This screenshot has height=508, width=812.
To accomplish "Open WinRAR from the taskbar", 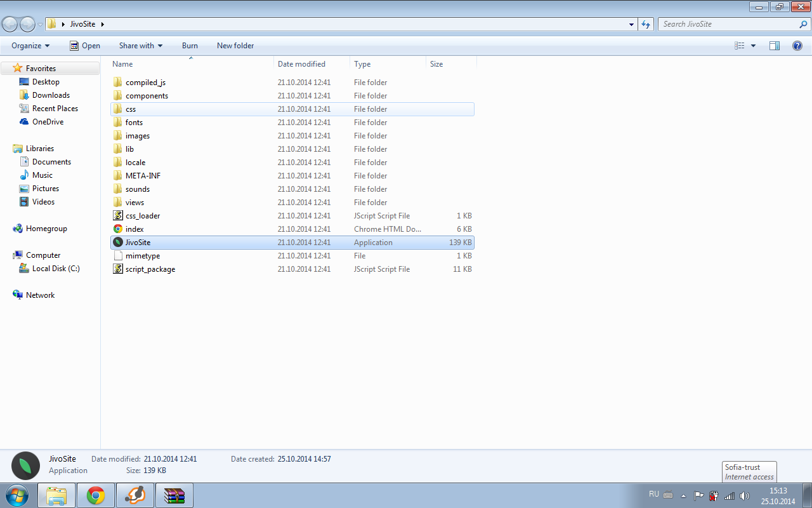I will [x=174, y=495].
